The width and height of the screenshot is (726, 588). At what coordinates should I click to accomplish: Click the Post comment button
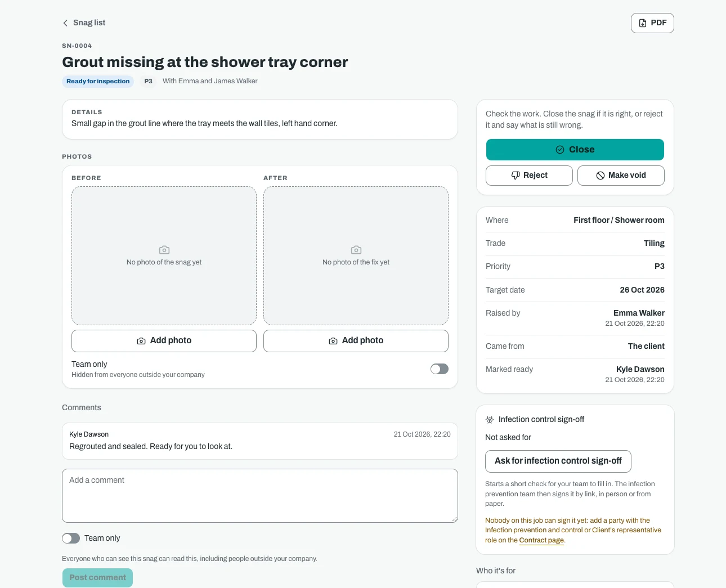click(97, 578)
